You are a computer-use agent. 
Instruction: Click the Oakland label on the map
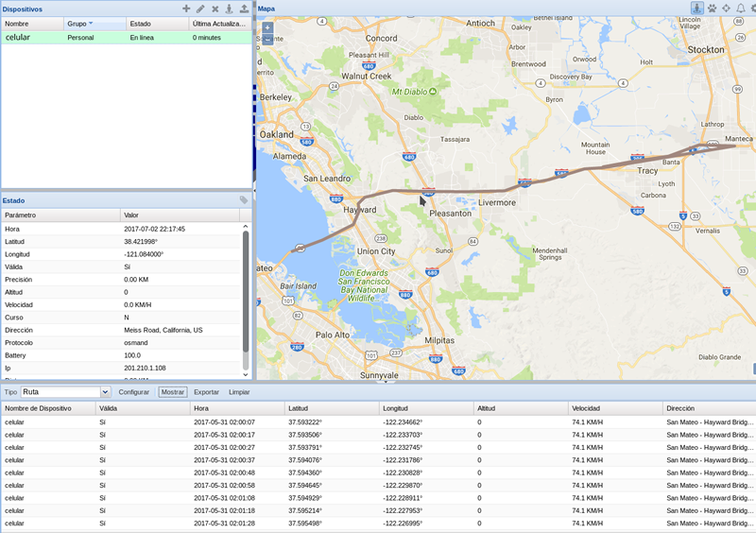276,134
